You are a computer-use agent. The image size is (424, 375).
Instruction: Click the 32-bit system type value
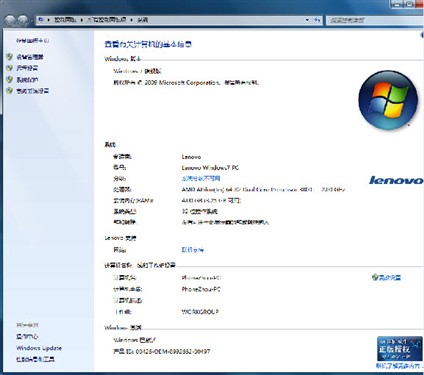pyautogui.click(x=200, y=211)
